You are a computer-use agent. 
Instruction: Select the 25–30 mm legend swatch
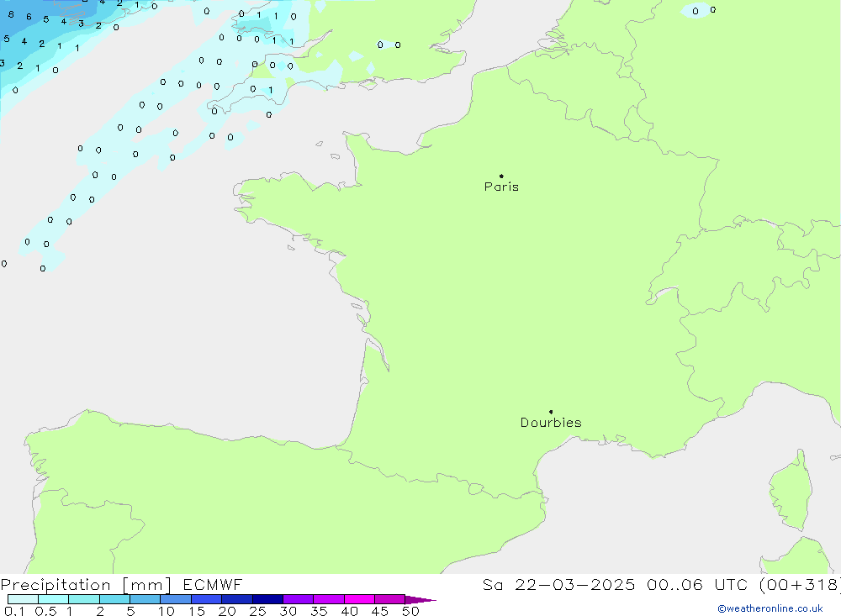point(267,599)
